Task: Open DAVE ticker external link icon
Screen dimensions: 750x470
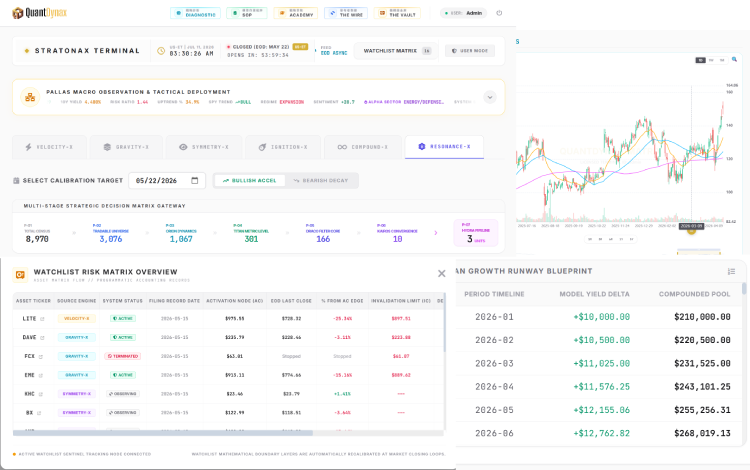Action: click(42, 338)
